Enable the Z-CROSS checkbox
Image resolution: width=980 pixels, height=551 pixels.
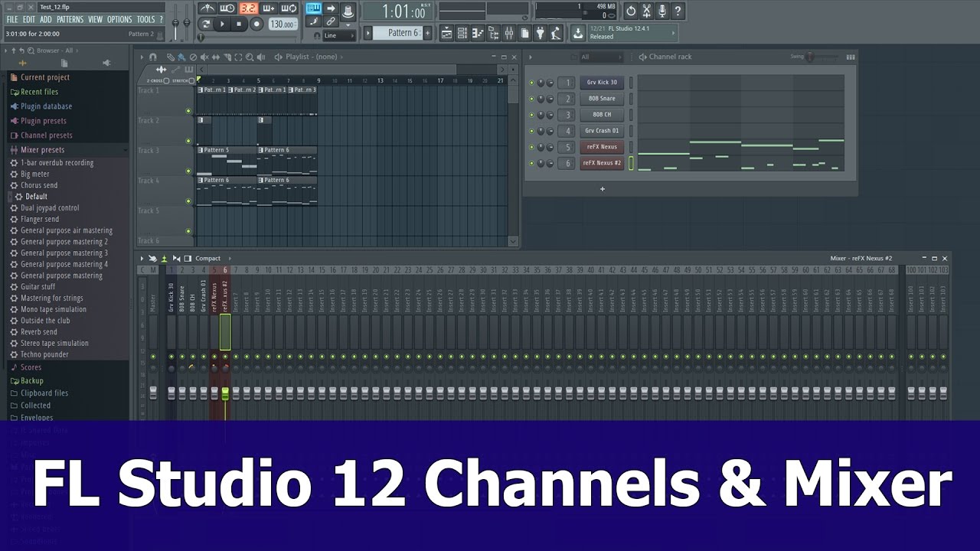point(166,81)
